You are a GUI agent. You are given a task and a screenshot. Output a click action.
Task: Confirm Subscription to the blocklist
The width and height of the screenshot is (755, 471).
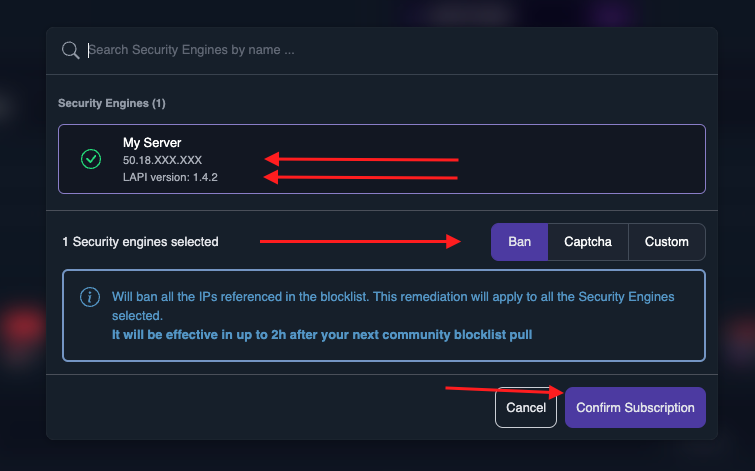635,408
